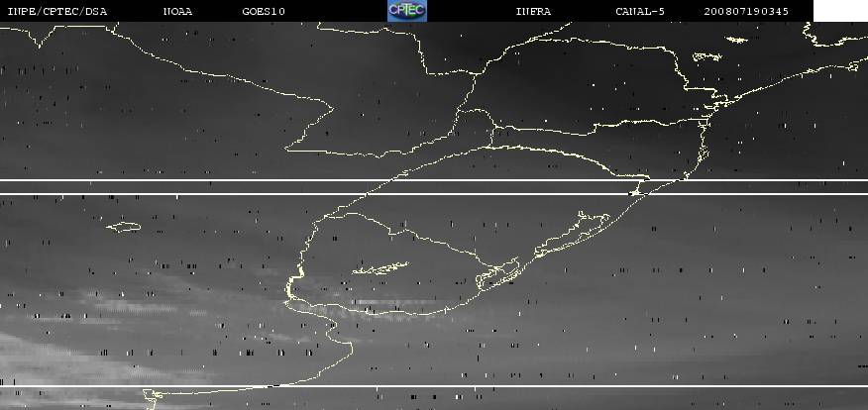
Task: Click the lowest white horizontal scan line
Action: point(434,386)
